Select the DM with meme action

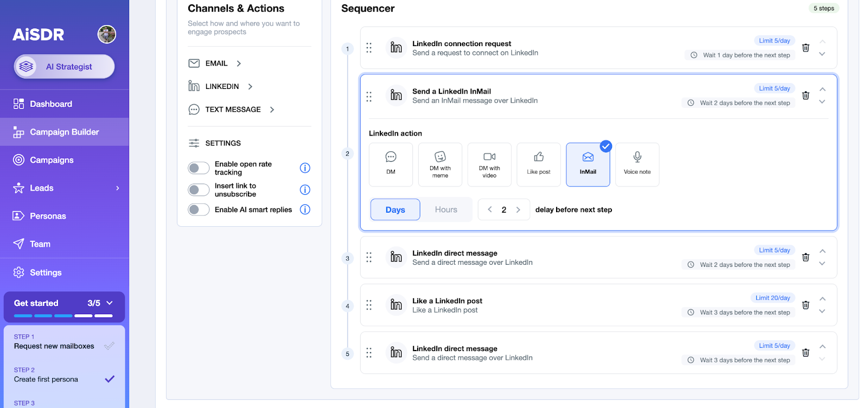(440, 164)
